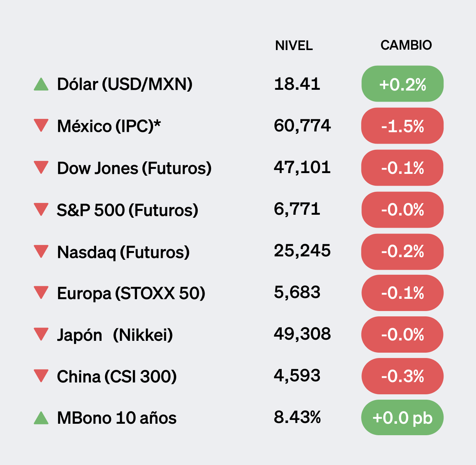Click the red arrow next to Nasdaq

[x=41, y=251]
